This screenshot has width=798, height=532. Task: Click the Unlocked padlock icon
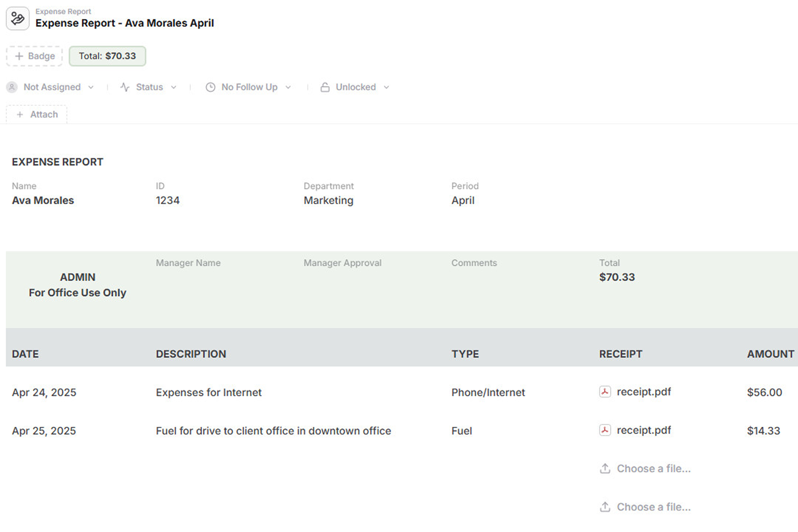325,87
